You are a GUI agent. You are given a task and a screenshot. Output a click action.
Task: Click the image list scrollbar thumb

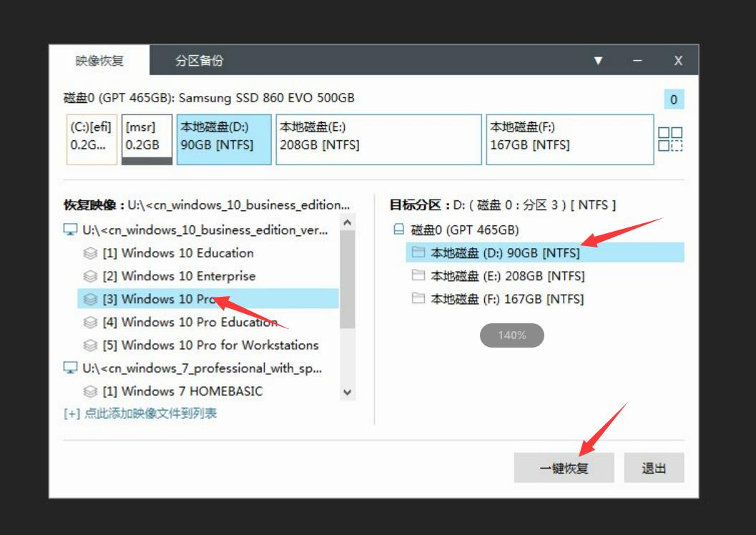coord(347,280)
